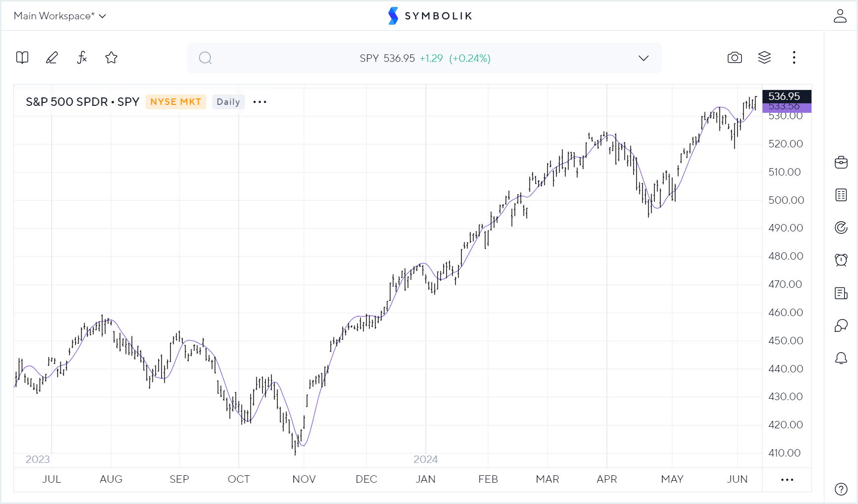
Task: Open the help question mark icon
Action: coord(841,489)
